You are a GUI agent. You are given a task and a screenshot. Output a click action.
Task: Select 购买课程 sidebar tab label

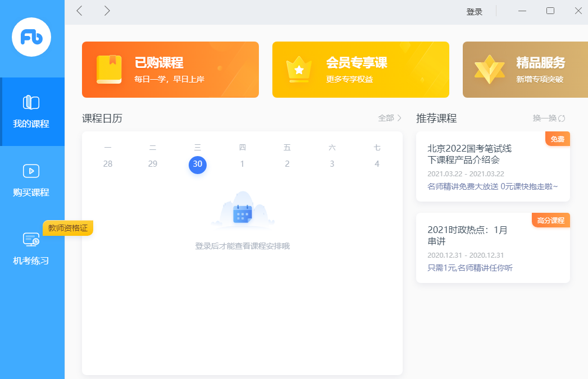click(31, 193)
